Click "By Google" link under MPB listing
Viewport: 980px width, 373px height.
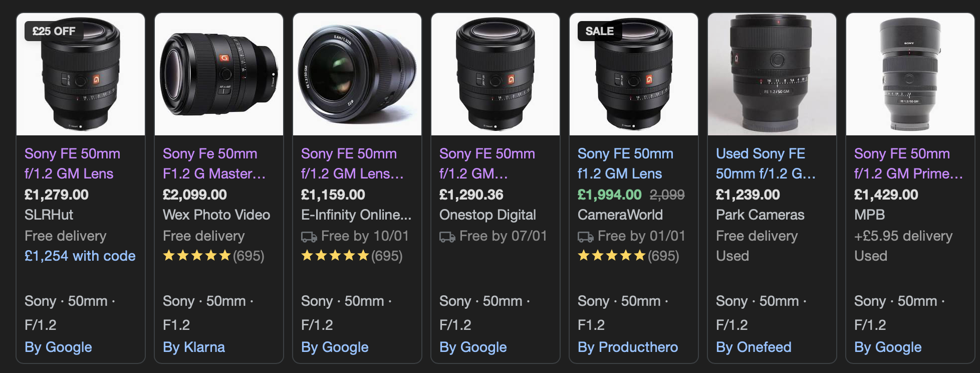coord(888,347)
